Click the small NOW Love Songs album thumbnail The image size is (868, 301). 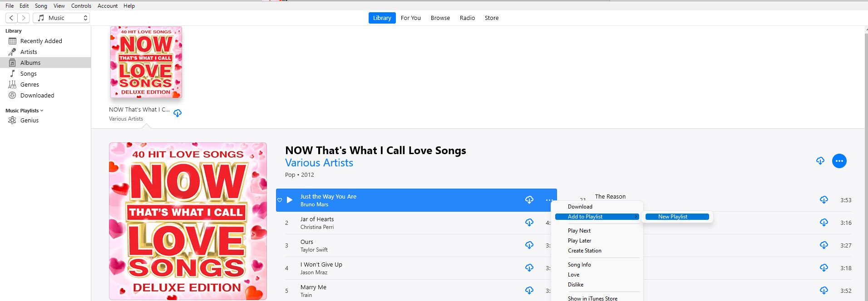[x=146, y=62]
